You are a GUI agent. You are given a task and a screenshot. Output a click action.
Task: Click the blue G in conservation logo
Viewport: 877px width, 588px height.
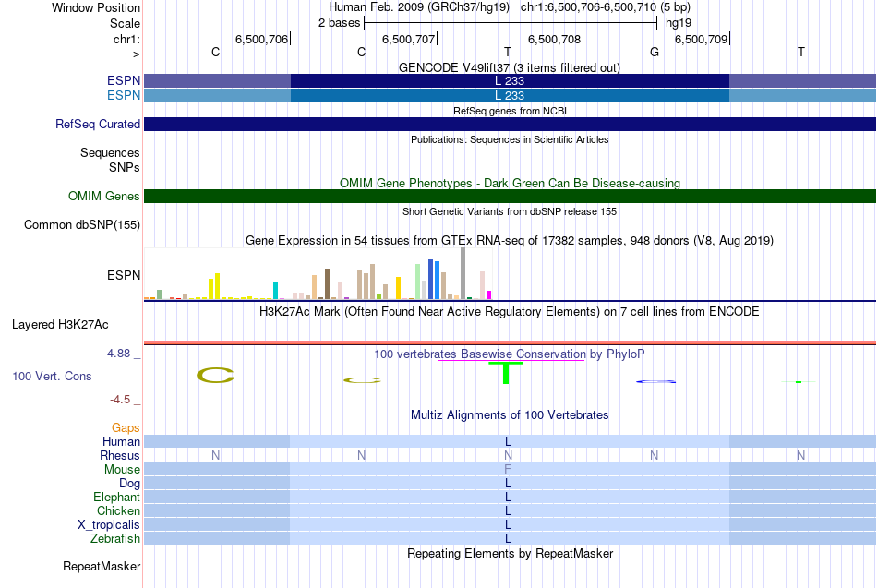coord(655,381)
